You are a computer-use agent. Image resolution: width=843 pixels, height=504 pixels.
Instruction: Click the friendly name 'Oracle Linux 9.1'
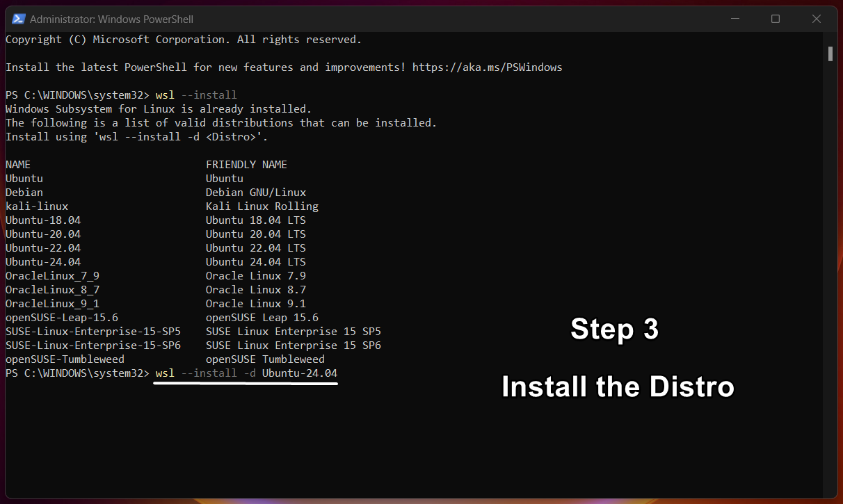click(x=256, y=304)
